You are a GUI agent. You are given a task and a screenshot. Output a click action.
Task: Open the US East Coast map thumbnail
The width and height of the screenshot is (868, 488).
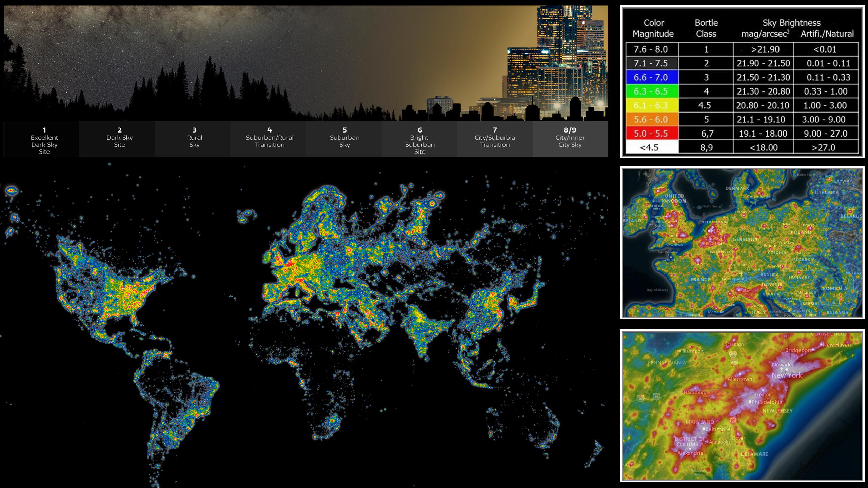click(x=742, y=406)
